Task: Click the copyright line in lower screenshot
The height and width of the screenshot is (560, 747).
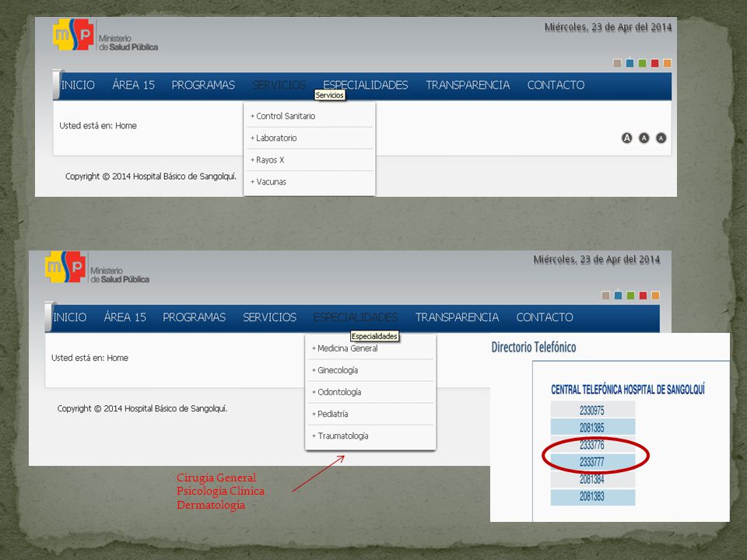Action: pyautogui.click(x=142, y=409)
